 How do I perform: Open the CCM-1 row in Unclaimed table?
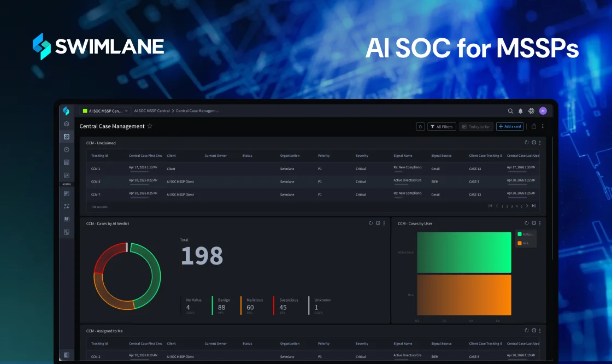(313, 169)
